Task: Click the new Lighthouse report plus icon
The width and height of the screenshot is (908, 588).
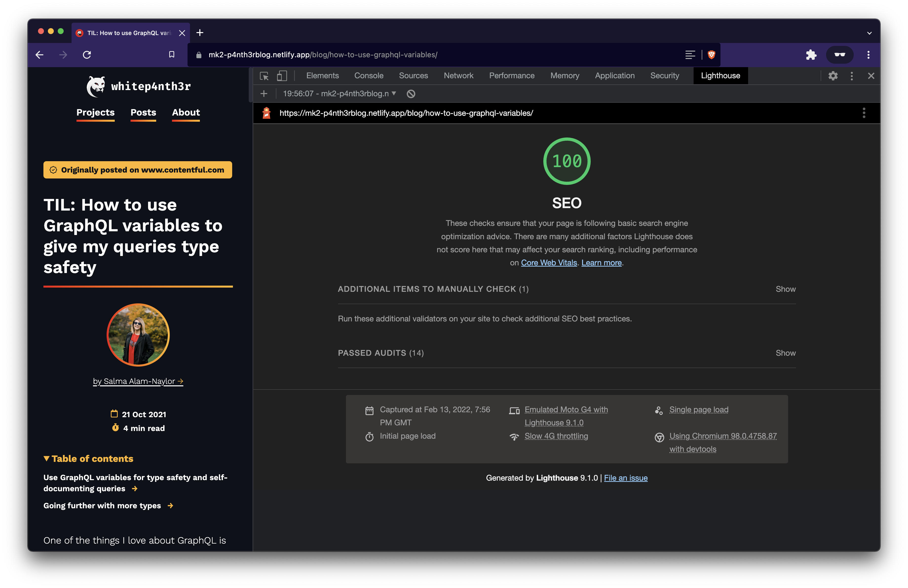Action: click(x=264, y=94)
